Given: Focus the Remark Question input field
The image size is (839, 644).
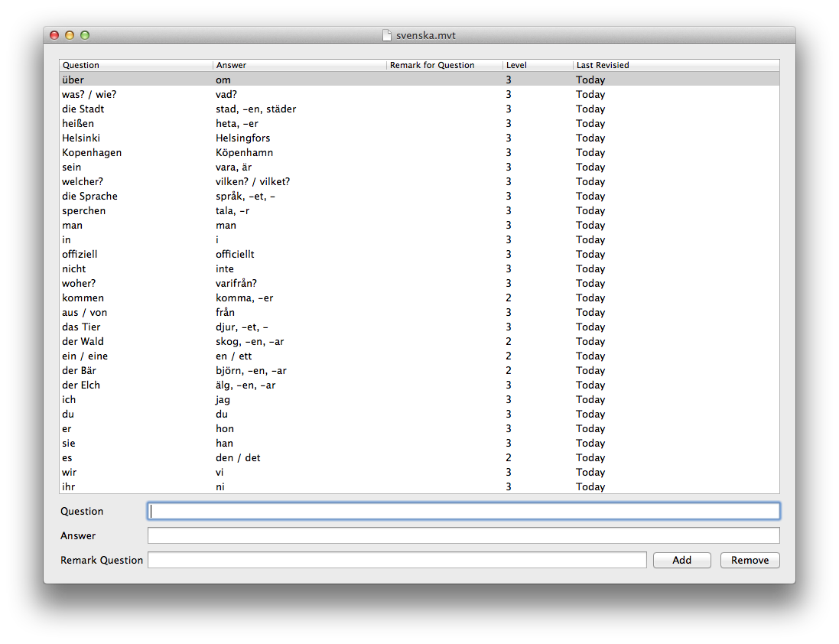Looking at the screenshot, I should (397, 560).
